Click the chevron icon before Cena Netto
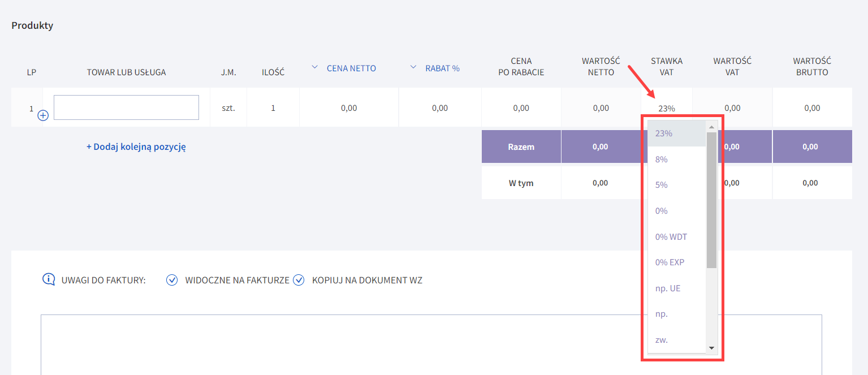 (315, 68)
